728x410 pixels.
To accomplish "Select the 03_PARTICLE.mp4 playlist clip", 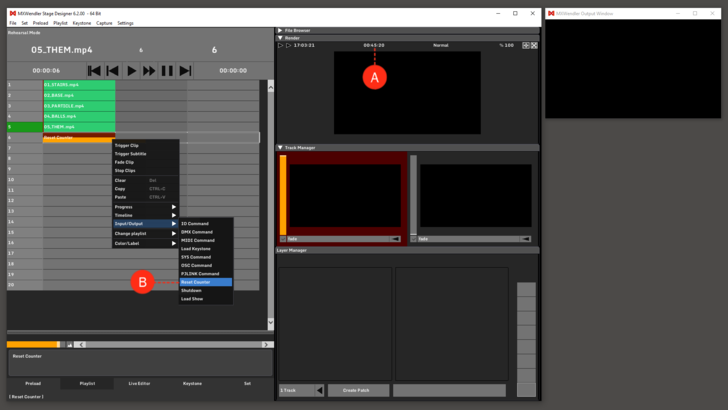I will click(x=79, y=106).
